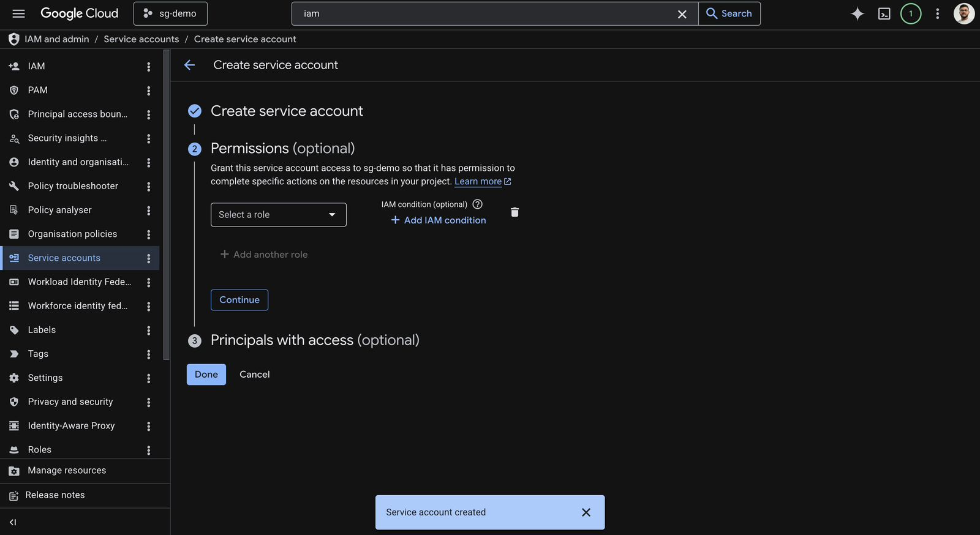Expand the Create service account step heading
This screenshot has width=980, height=535.
[x=287, y=111]
